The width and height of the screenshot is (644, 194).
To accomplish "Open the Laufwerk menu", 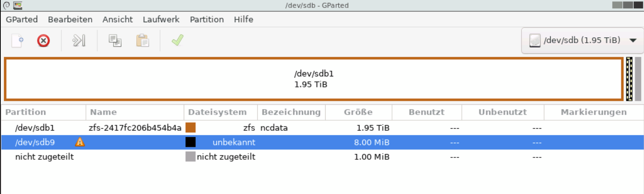I will click(161, 20).
